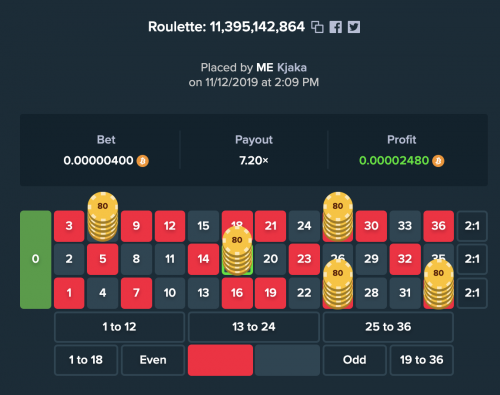Pick the 19 to 36 bet
This screenshot has height=395, width=500.
click(x=422, y=360)
